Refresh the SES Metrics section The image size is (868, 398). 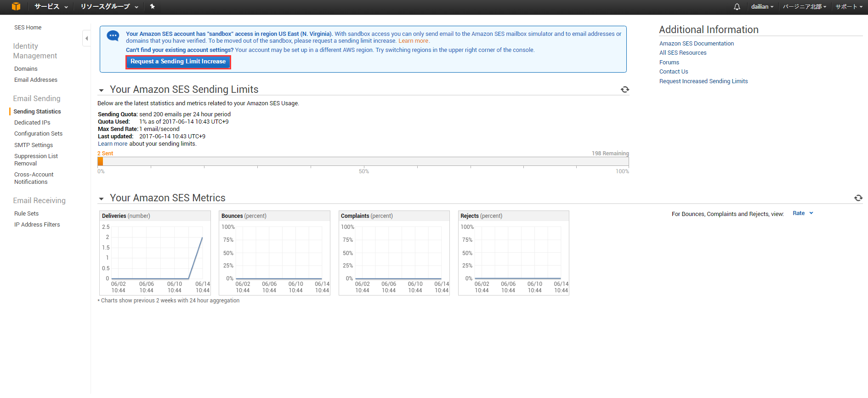(858, 198)
